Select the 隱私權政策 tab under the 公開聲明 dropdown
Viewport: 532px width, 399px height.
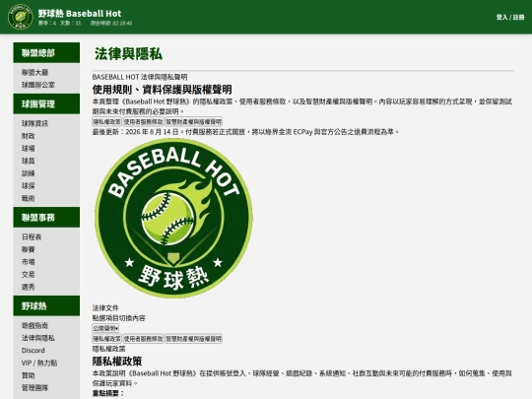(106, 339)
